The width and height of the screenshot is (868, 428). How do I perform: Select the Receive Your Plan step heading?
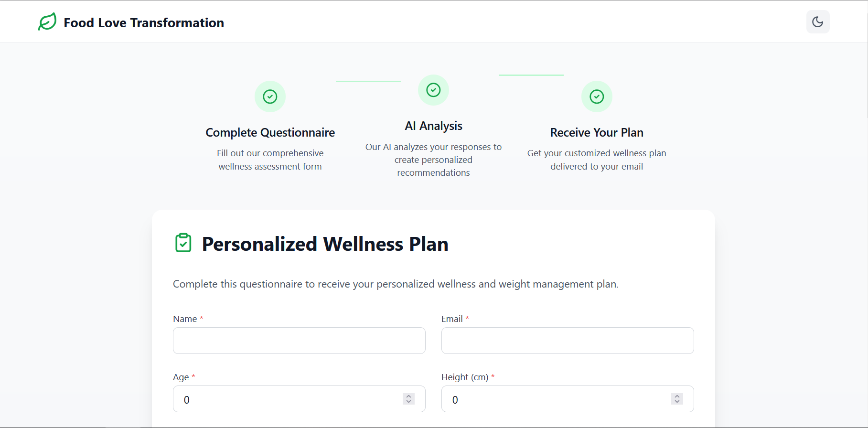click(597, 132)
